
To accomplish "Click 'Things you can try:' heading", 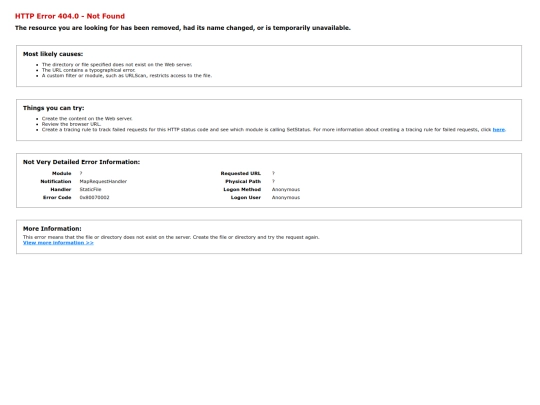I will [54, 108].
